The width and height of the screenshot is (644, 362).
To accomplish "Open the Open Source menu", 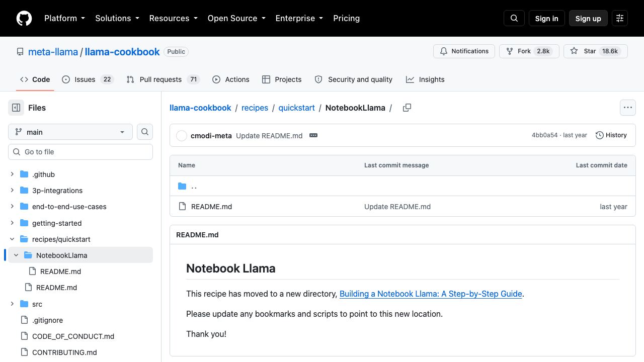I will 236,18.
